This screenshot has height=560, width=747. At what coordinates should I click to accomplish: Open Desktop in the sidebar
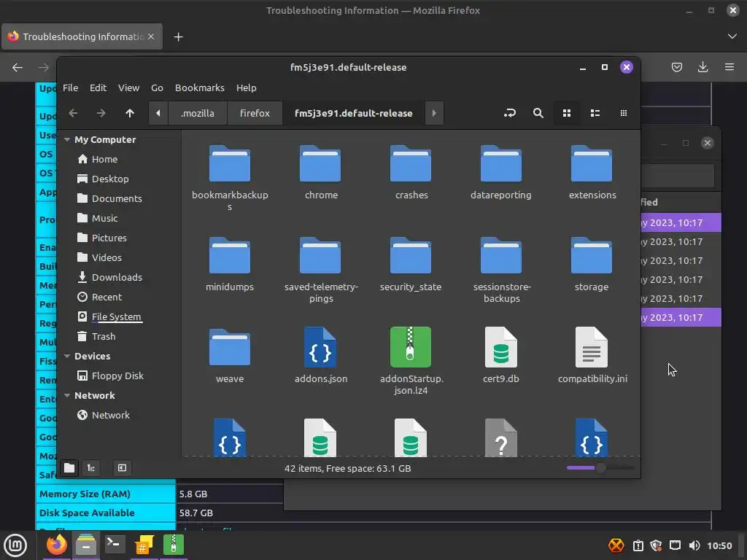click(x=103, y=179)
